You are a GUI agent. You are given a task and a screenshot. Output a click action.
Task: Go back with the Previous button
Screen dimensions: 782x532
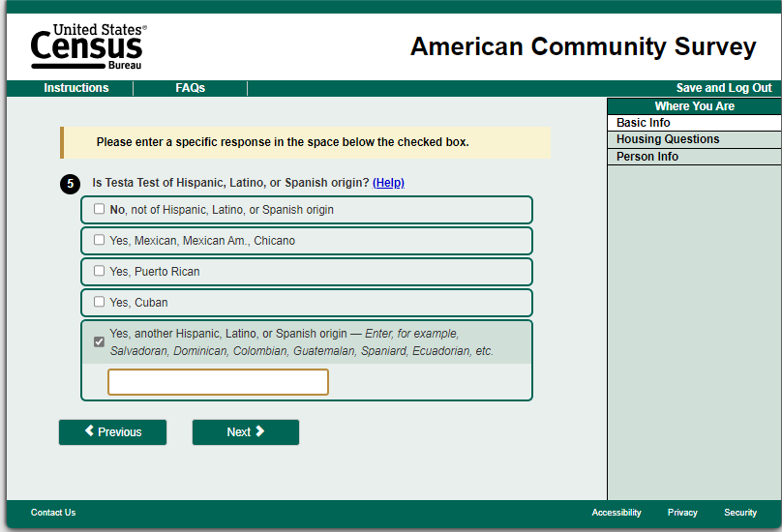point(112,432)
